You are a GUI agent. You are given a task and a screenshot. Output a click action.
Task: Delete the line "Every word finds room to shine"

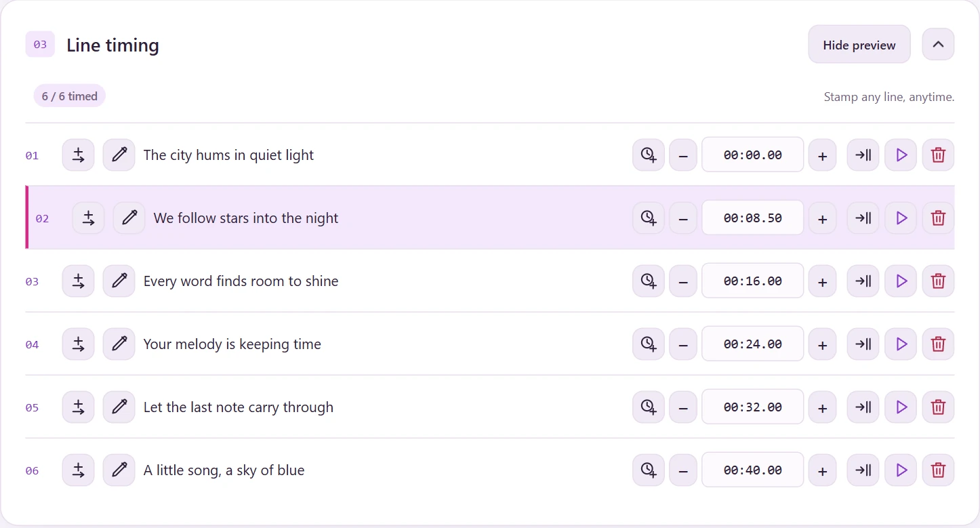coord(938,281)
